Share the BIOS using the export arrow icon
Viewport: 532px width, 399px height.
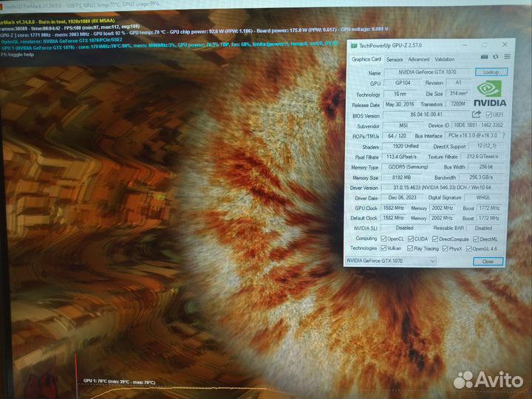[x=477, y=115]
